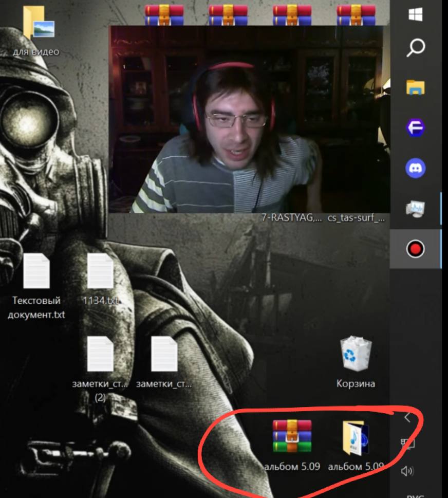Open the network status tray icon
This screenshot has width=448, height=498.
[408, 443]
